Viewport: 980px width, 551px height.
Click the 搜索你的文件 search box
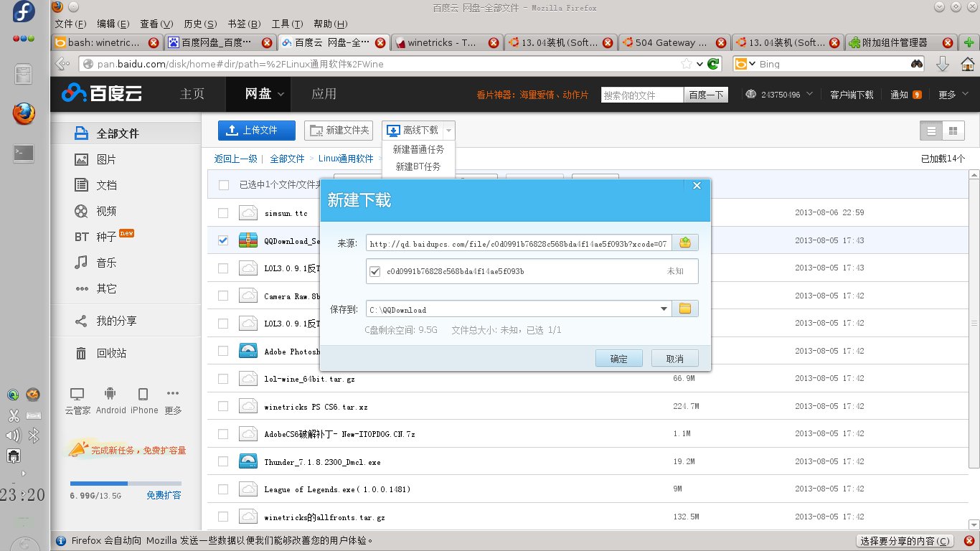tap(643, 95)
